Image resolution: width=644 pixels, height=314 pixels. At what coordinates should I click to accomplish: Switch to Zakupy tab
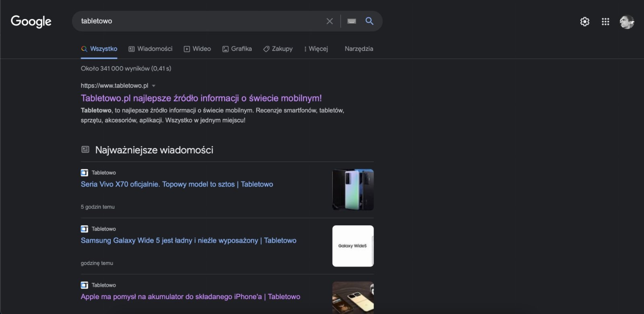278,49
